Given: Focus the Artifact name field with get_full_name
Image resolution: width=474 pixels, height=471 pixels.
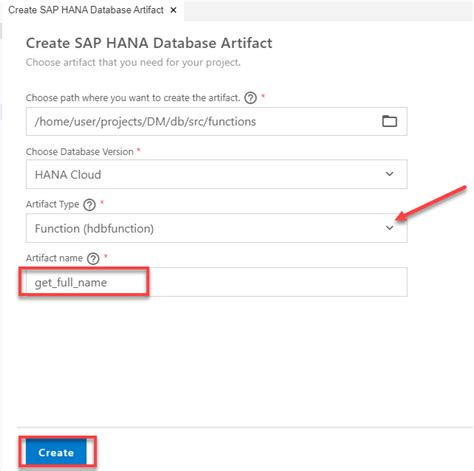Looking at the screenshot, I should [x=216, y=282].
